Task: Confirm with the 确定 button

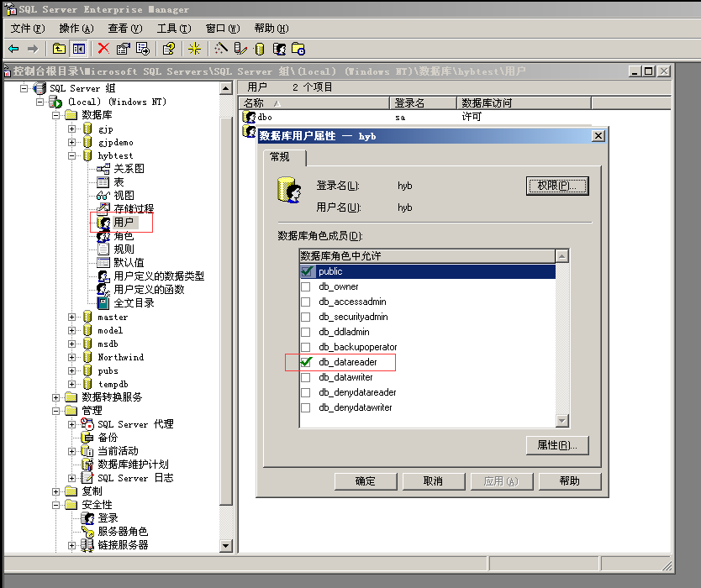Action: tap(366, 481)
